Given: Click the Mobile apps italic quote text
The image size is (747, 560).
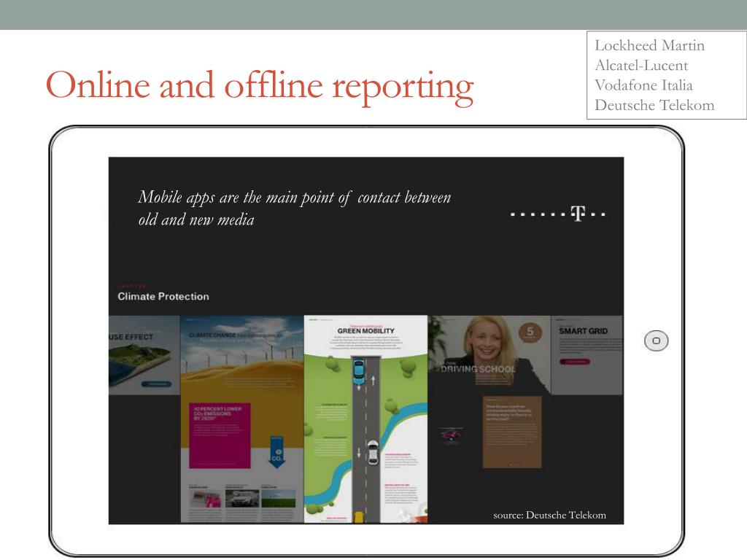Looking at the screenshot, I should point(294,209).
